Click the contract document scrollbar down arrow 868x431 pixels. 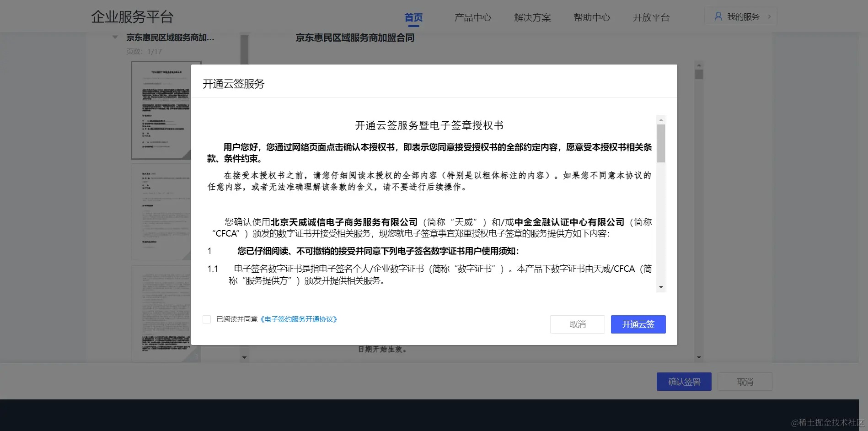[699, 357]
